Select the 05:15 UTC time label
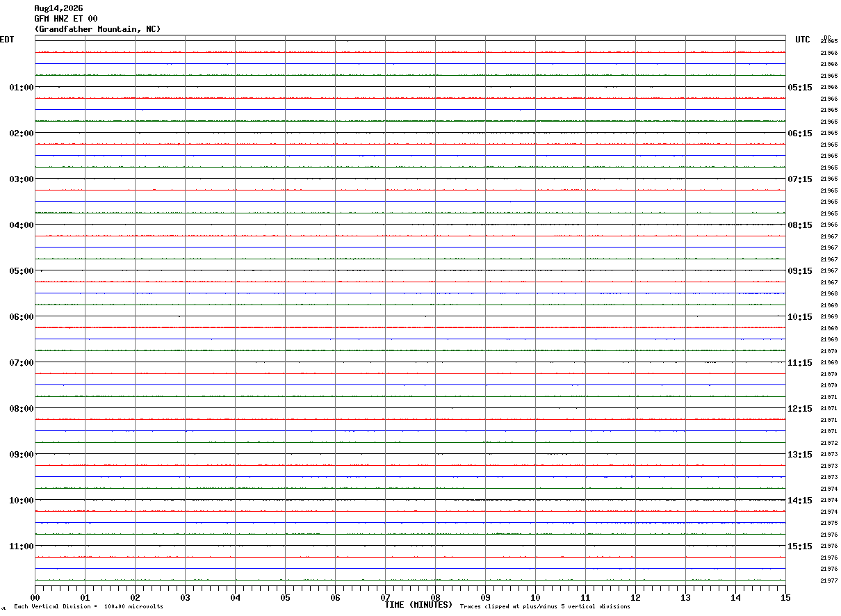 pos(799,88)
